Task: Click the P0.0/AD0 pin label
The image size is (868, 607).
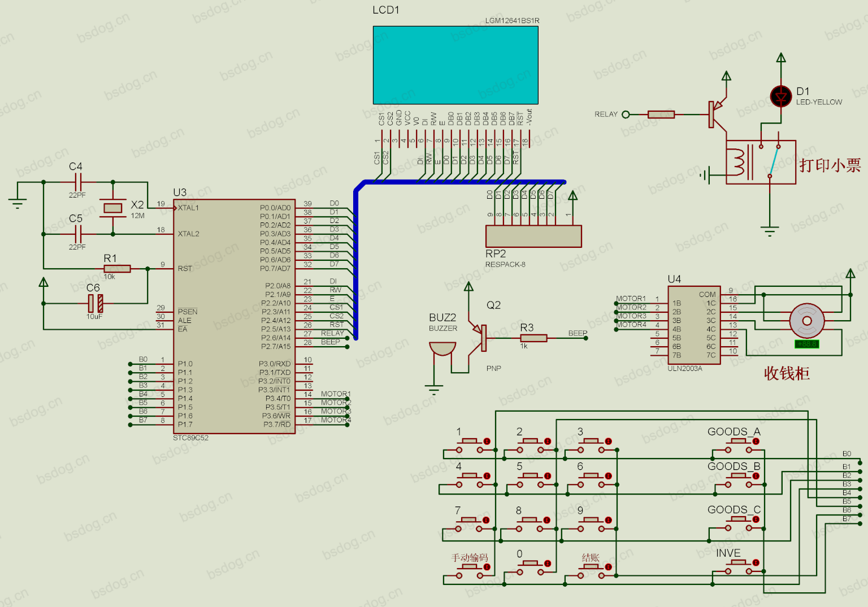Action: pyautogui.click(x=275, y=208)
